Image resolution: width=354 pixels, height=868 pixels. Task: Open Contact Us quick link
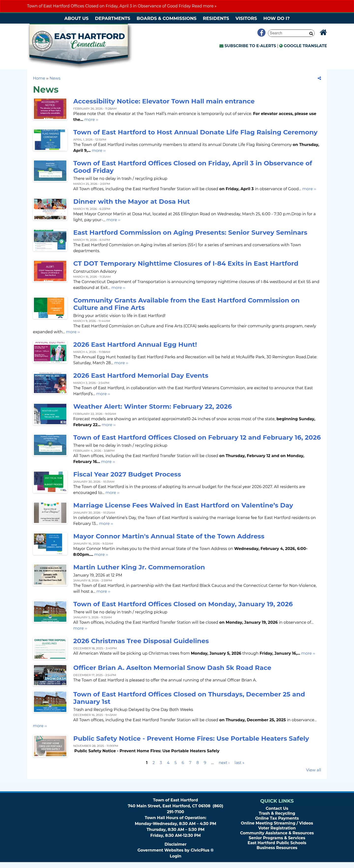[x=277, y=808]
